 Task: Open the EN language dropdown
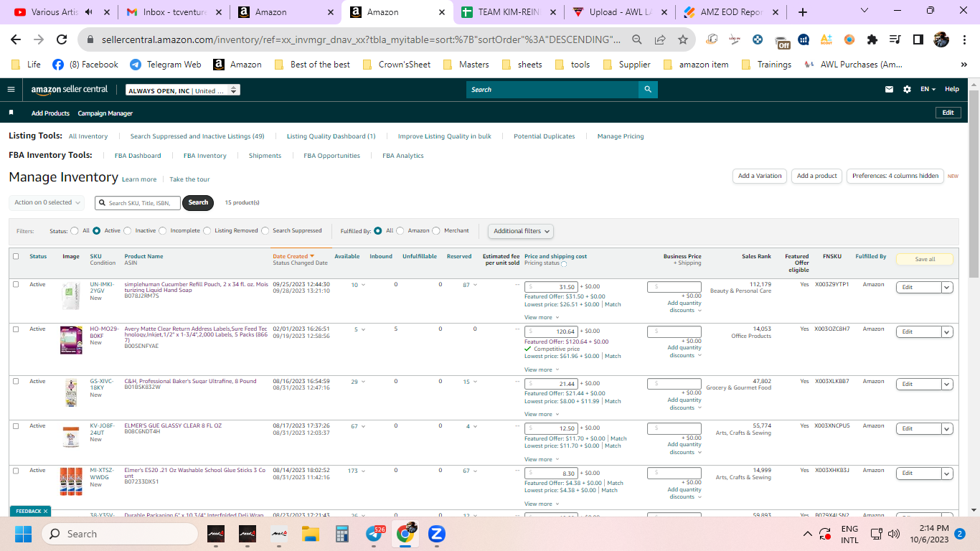pos(928,90)
